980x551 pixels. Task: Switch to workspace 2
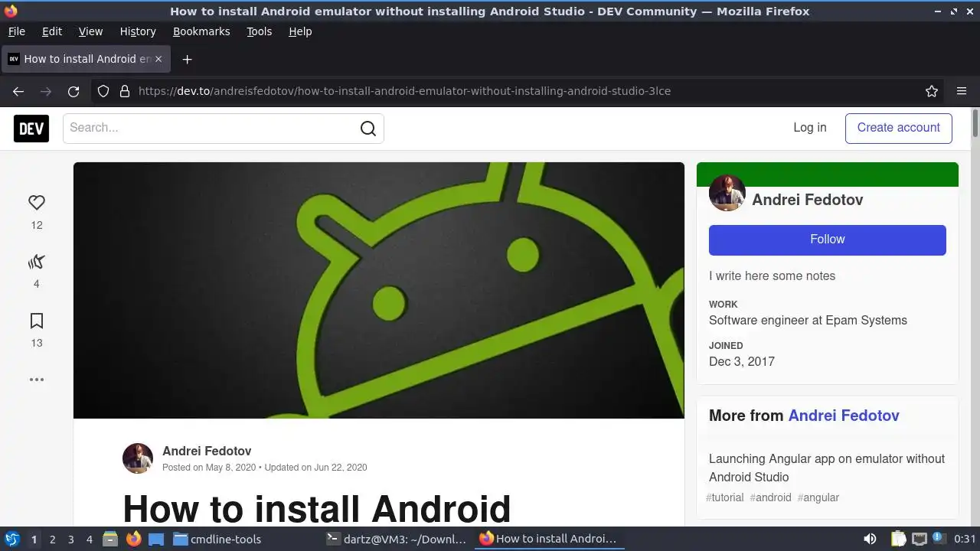click(x=52, y=540)
